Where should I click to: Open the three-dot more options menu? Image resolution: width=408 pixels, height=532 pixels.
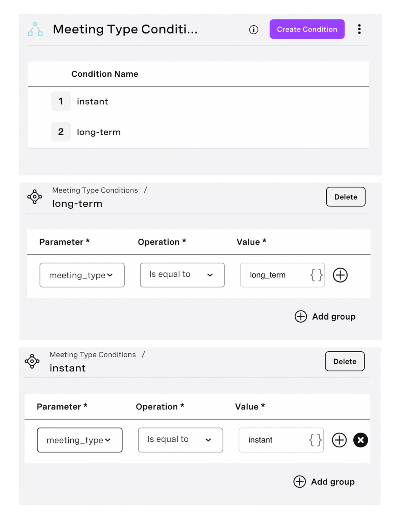[x=359, y=29]
